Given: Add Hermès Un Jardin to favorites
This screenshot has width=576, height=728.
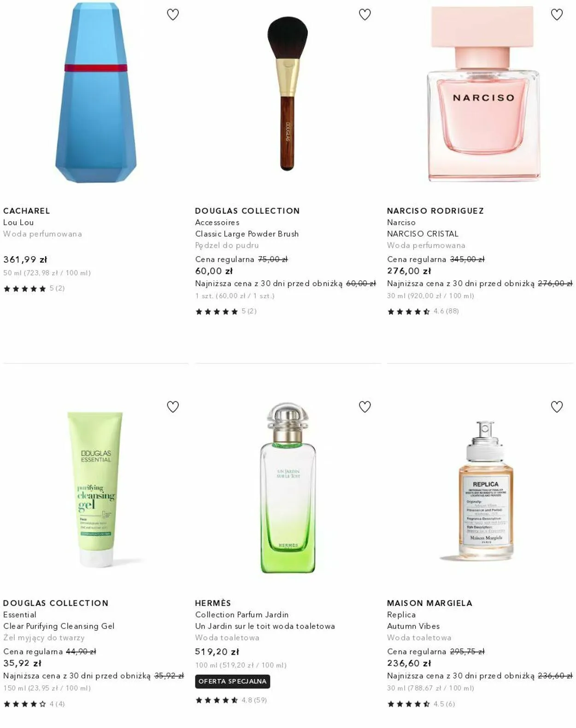Looking at the screenshot, I should 365,407.
